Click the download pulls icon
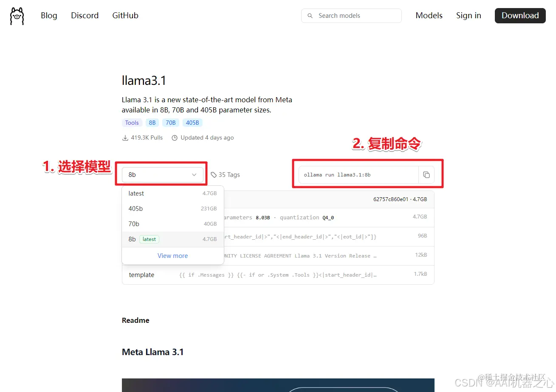 tap(125, 138)
